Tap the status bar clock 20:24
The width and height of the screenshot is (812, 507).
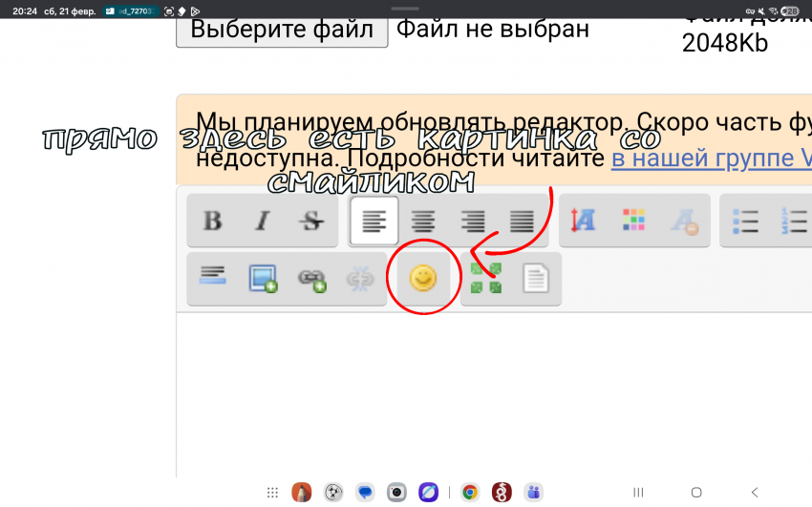(25, 11)
